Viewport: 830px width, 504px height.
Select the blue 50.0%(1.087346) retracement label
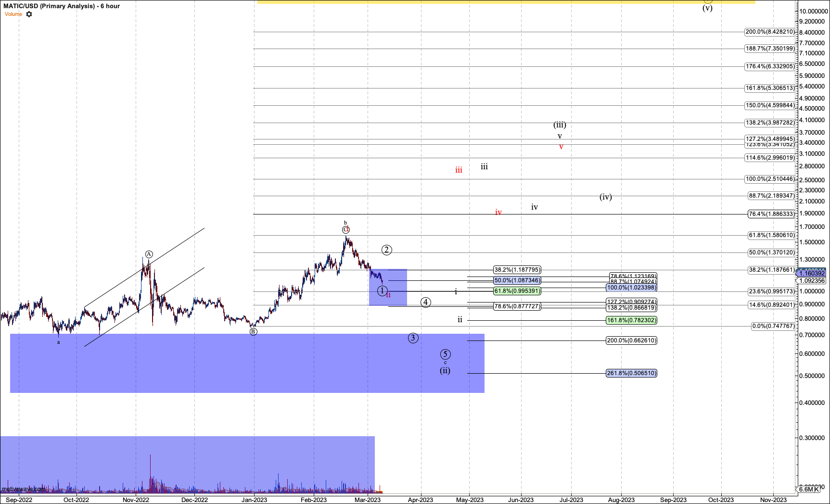pos(517,280)
